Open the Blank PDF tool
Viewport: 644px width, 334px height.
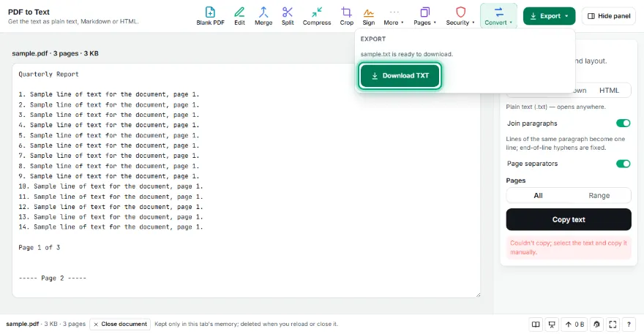(x=210, y=16)
